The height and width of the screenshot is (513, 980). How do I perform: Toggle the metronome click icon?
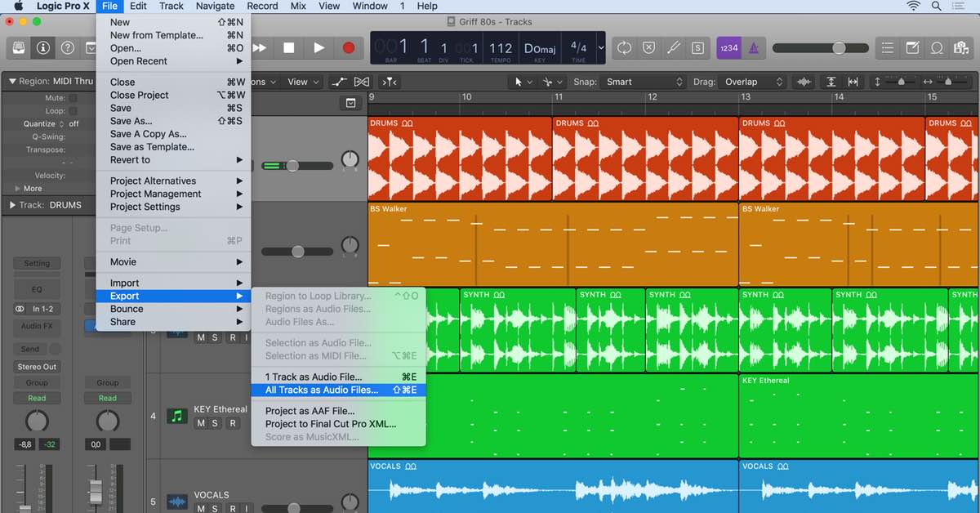[x=753, y=47]
